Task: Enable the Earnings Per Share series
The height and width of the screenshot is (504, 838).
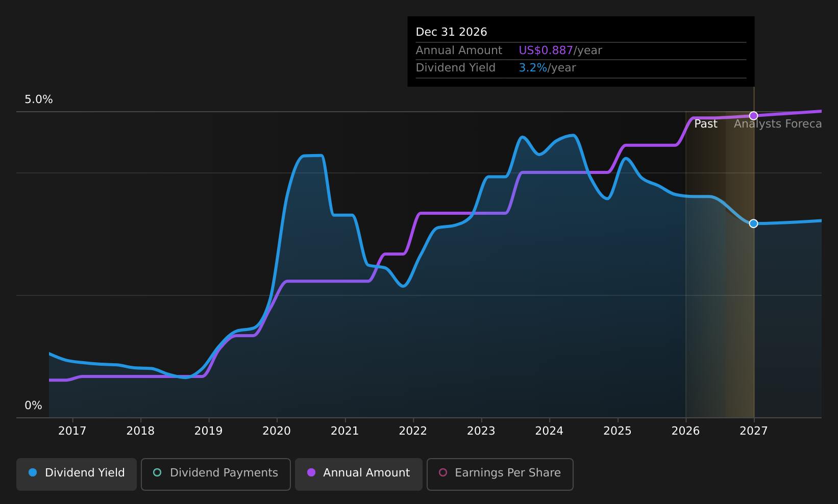Action: point(500,474)
